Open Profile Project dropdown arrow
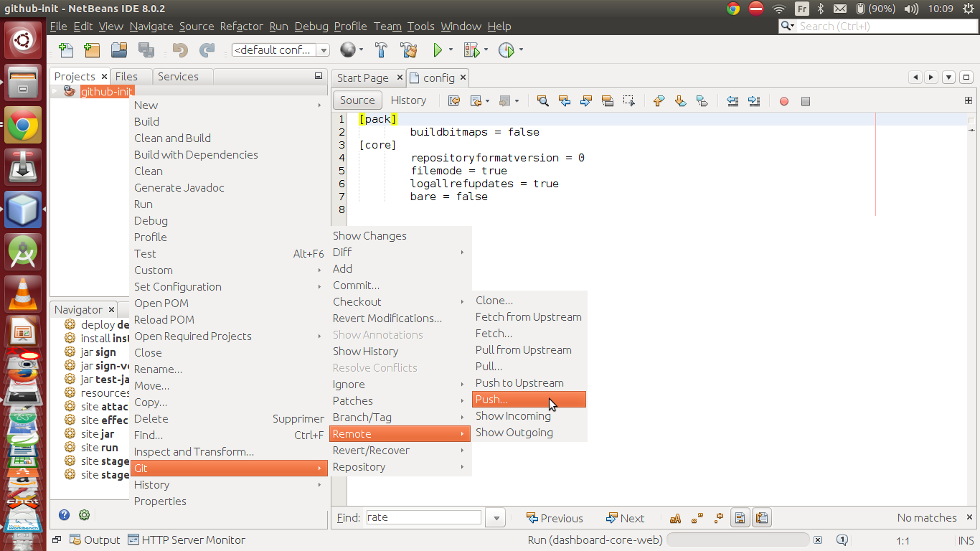This screenshot has width=980, height=551. click(521, 50)
